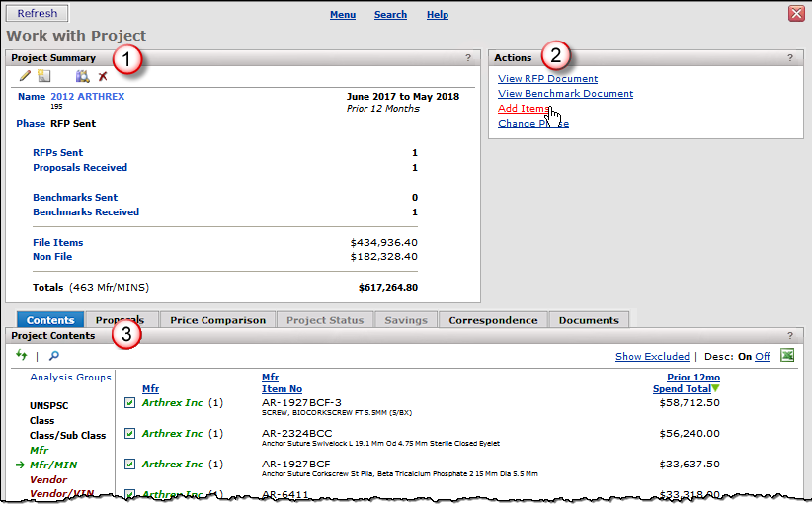This screenshot has width=812, height=507.
Task: Select the UNSPSC analysis group
Action: coord(49,405)
